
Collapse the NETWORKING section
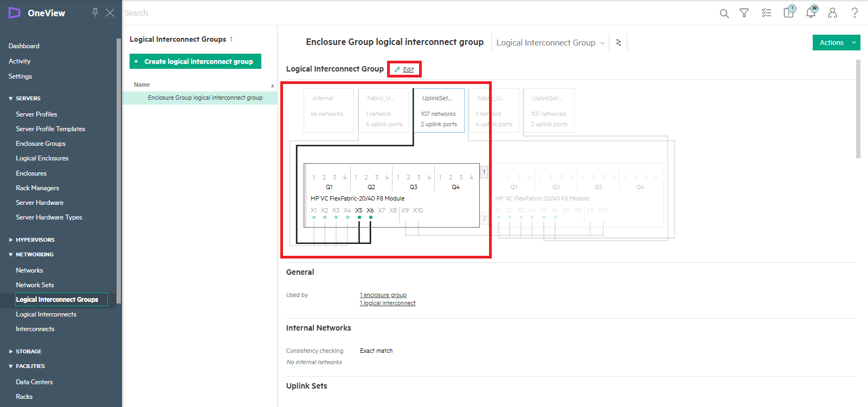(31, 255)
